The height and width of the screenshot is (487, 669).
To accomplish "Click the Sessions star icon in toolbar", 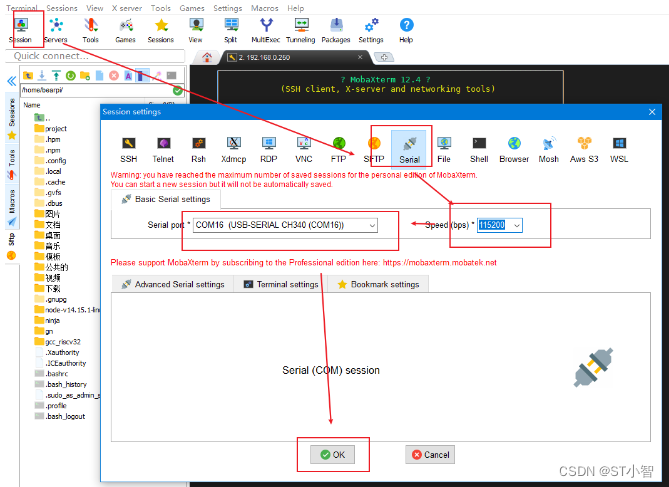I will click(161, 30).
